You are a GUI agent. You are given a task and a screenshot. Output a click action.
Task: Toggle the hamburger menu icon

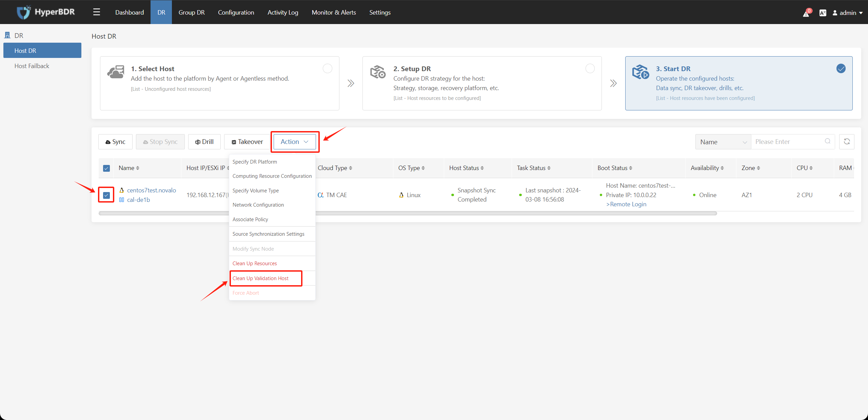click(x=97, y=12)
